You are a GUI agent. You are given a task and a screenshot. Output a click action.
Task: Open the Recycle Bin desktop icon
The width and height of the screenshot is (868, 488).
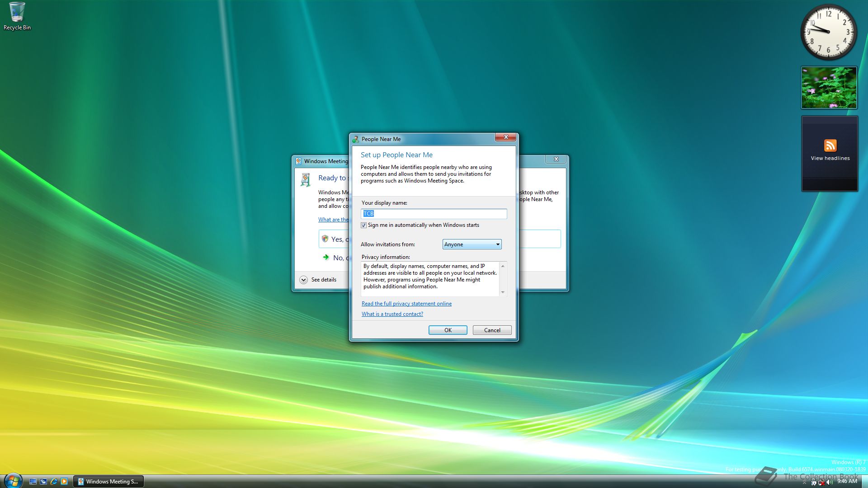(x=17, y=16)
